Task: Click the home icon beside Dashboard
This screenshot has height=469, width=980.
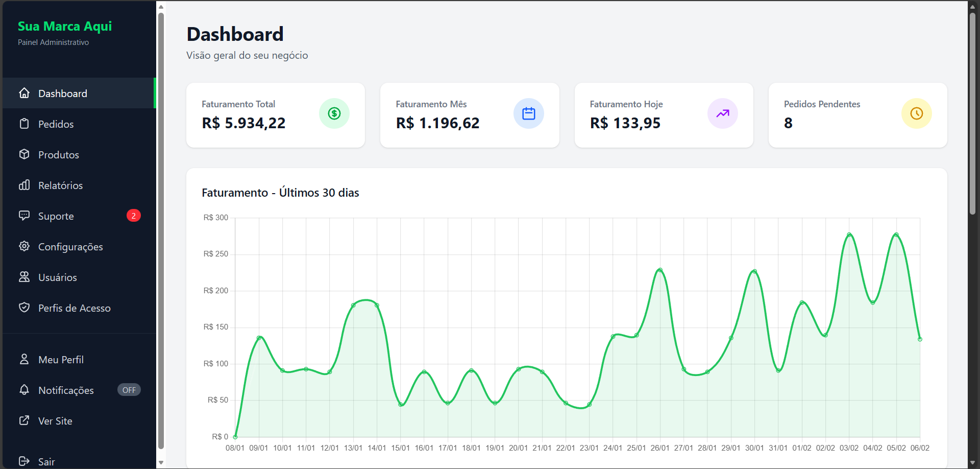Action: coord(24,93)
